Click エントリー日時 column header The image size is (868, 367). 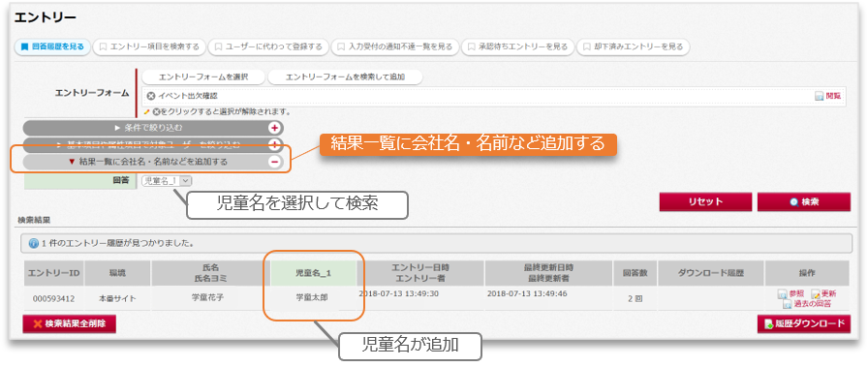(x=420, y=273)
